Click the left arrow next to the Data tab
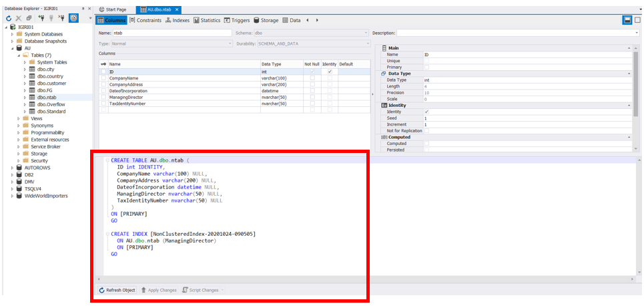The image size is (644, 306). [308, 20]
